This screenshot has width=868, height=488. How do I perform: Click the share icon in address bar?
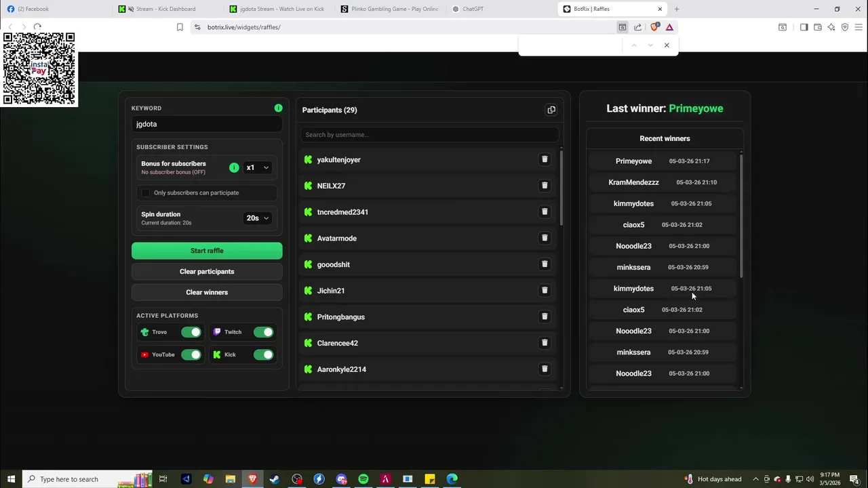[637, 27]
